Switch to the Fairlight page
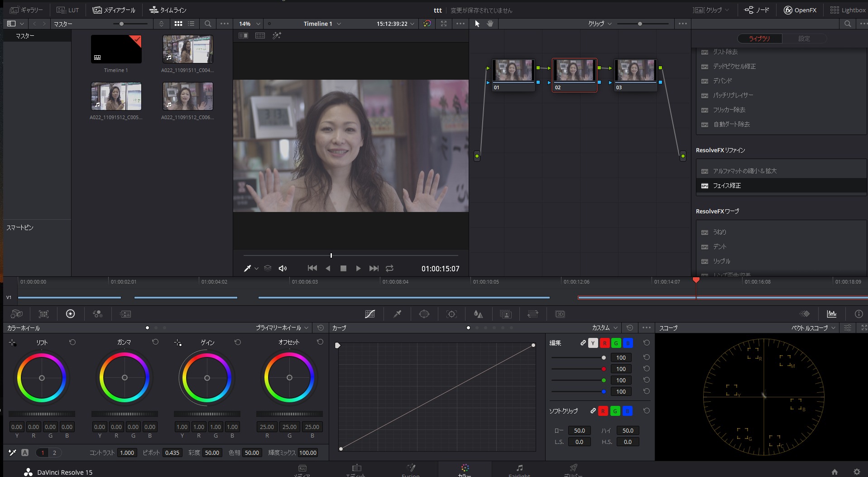Image resolution: width=868 pixels, height=477 pixels. pos(519,470)
